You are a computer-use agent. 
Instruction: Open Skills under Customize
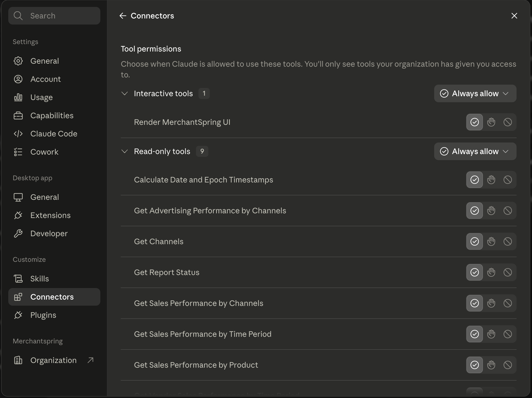tap(54, 279)
